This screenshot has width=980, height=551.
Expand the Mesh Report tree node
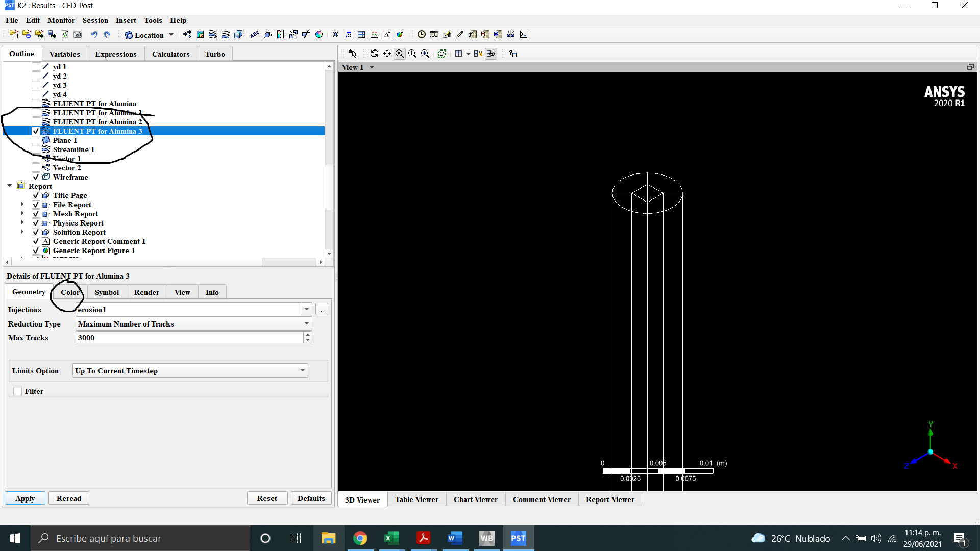22,214
